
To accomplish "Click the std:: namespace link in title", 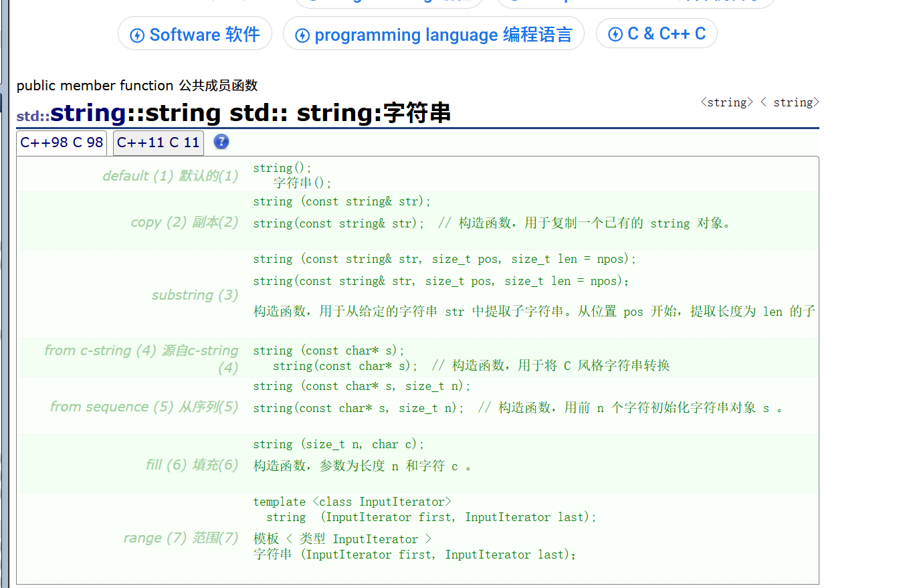I will click(x=33, y=116).
